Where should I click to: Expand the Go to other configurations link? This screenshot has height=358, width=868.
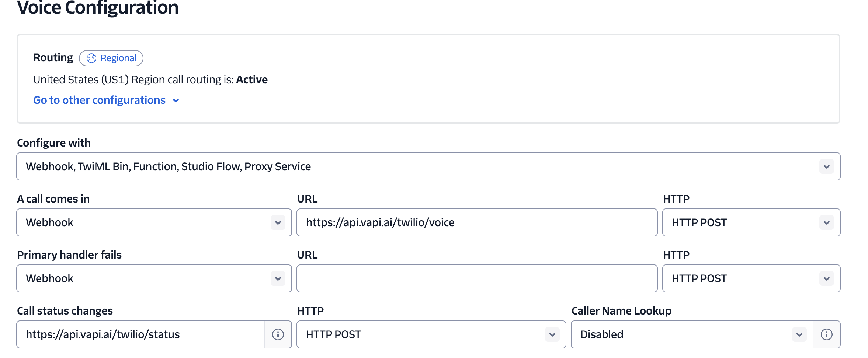[100, 100]
